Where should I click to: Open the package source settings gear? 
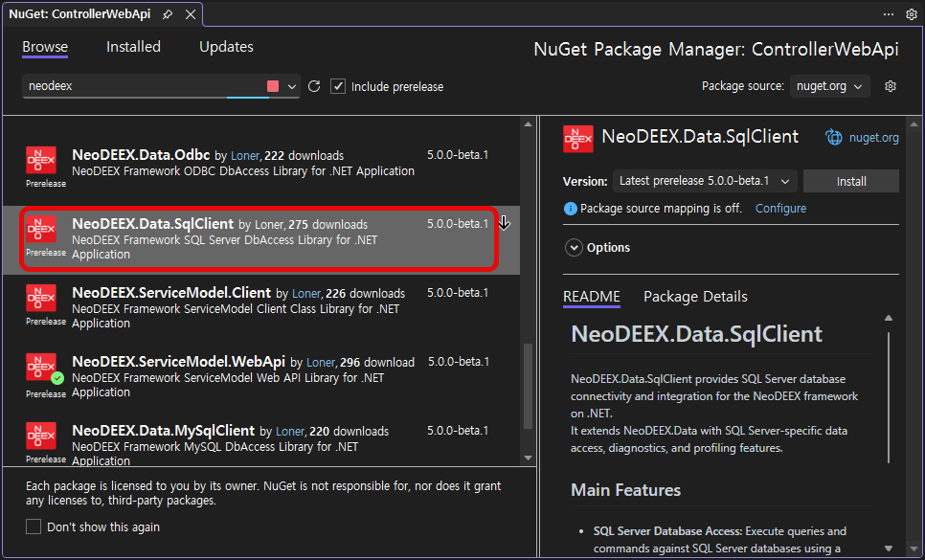click(891, 86)
